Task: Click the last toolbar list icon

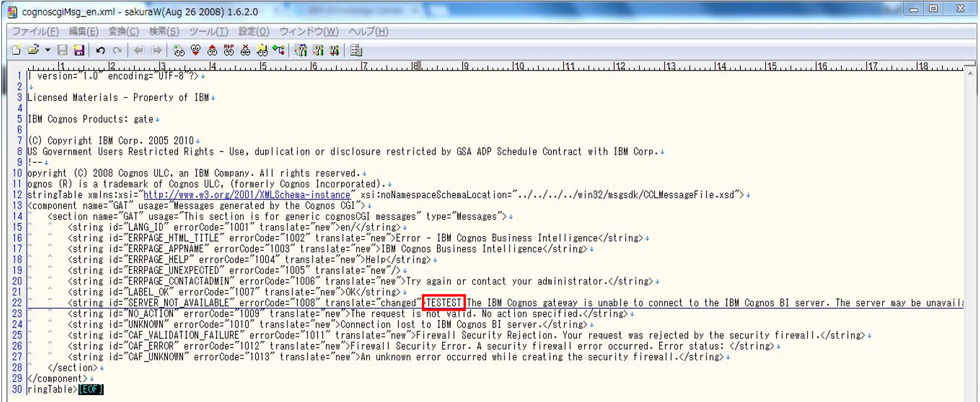Action: pos(356,50)
